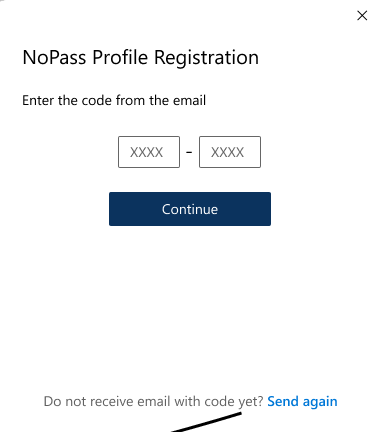The image size is (377, 432).
Task: Resend the email code via Send again
Action: pos(302,401)
